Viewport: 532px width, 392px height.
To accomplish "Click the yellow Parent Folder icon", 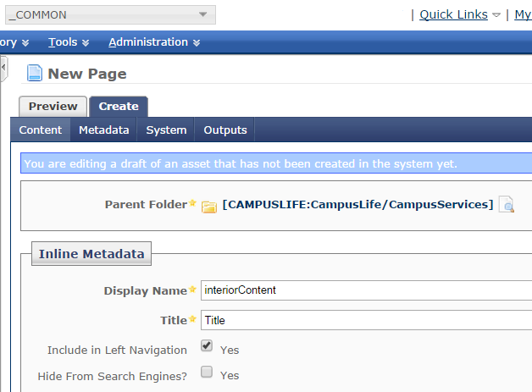I will tap(209, 207).
